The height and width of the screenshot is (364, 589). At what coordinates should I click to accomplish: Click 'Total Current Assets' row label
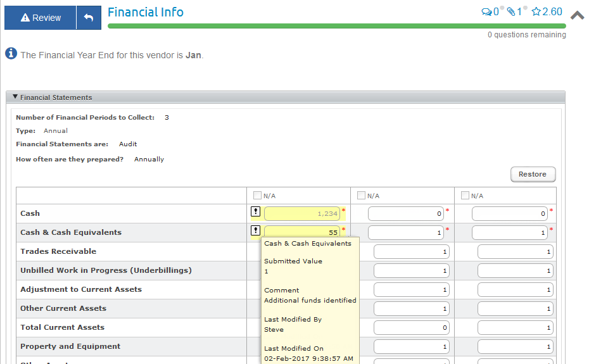click(62, 327)
